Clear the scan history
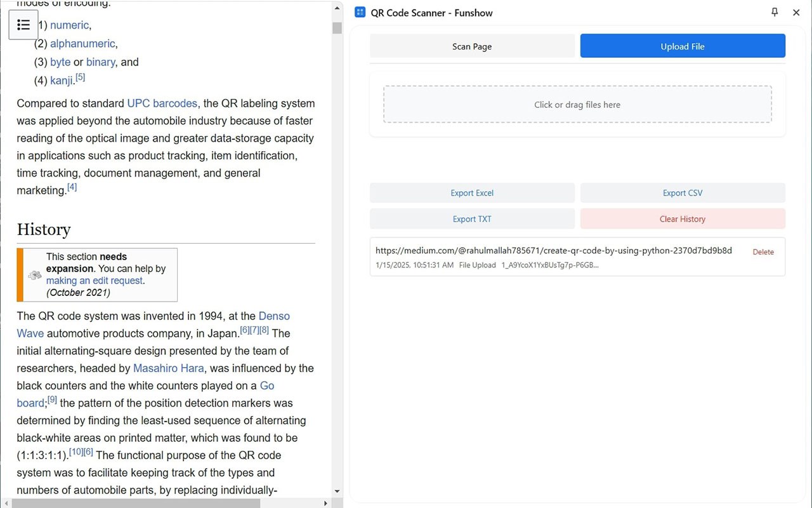The image size is (812, 508). point(683,219)
